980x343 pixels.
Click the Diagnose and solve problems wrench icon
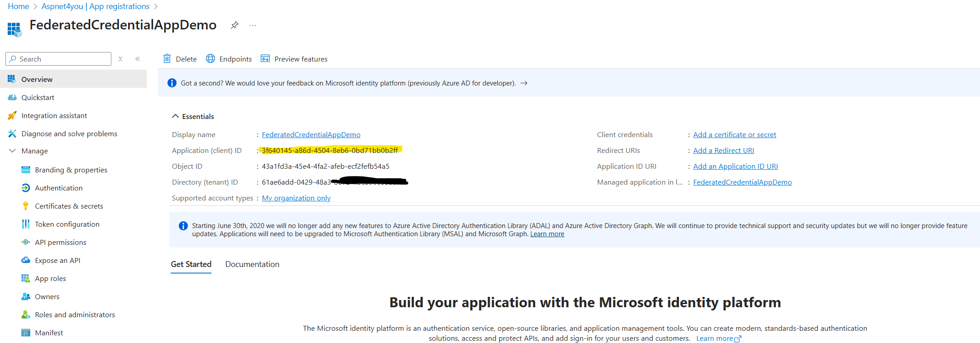click(12, 133)
